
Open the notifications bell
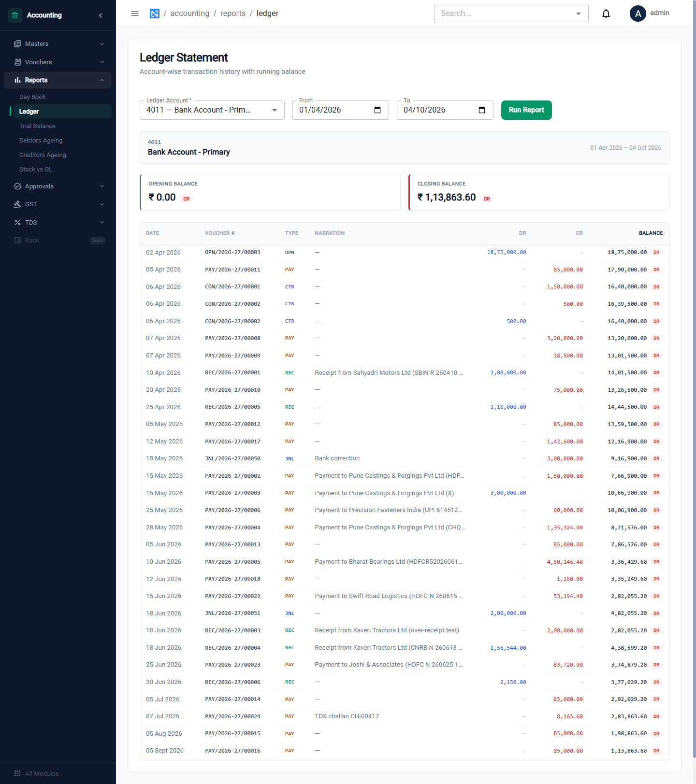click(606, 14)
